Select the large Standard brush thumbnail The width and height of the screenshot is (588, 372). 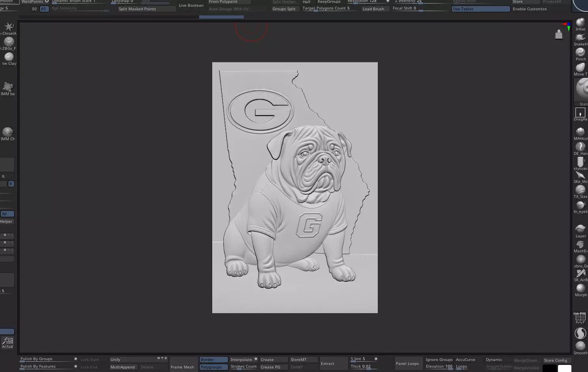581,92
